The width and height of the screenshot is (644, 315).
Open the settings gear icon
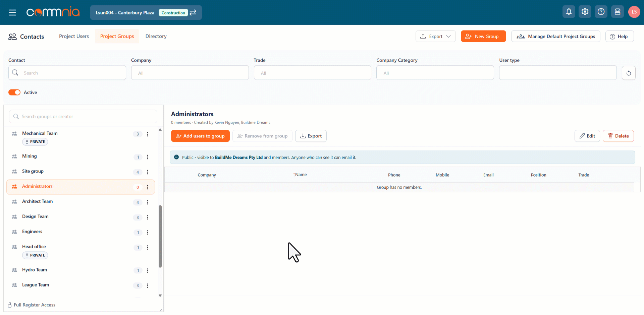[585, 12]
